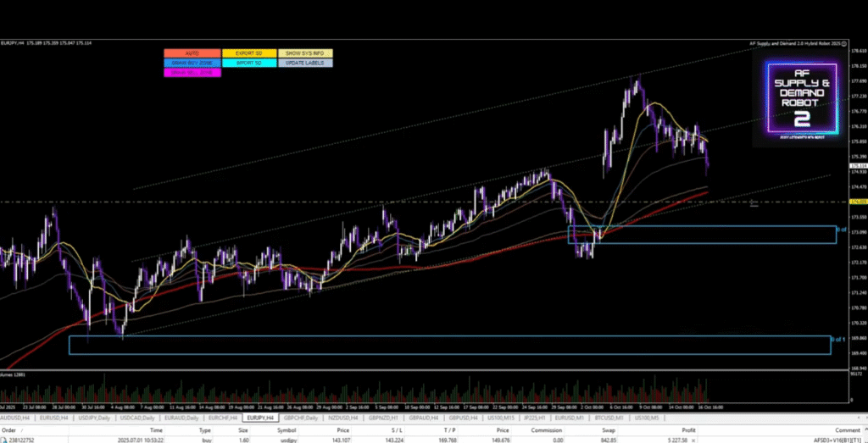Sort orders by the Swap column header

(x=609, y=429)
